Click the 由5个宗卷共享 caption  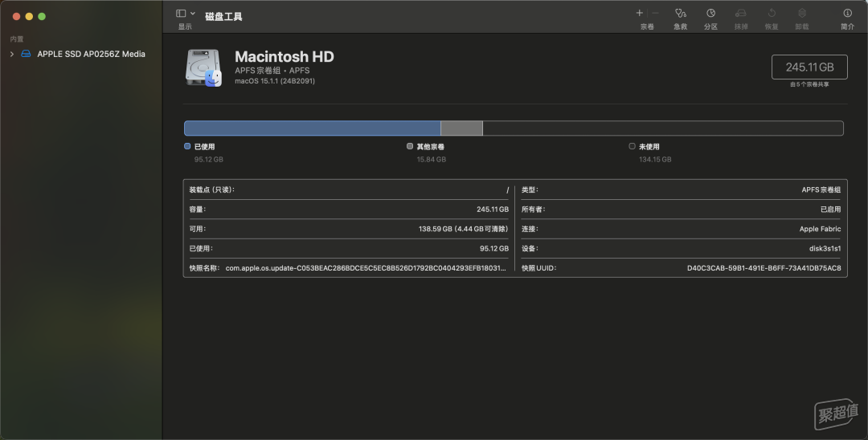(x=809, y=84)
